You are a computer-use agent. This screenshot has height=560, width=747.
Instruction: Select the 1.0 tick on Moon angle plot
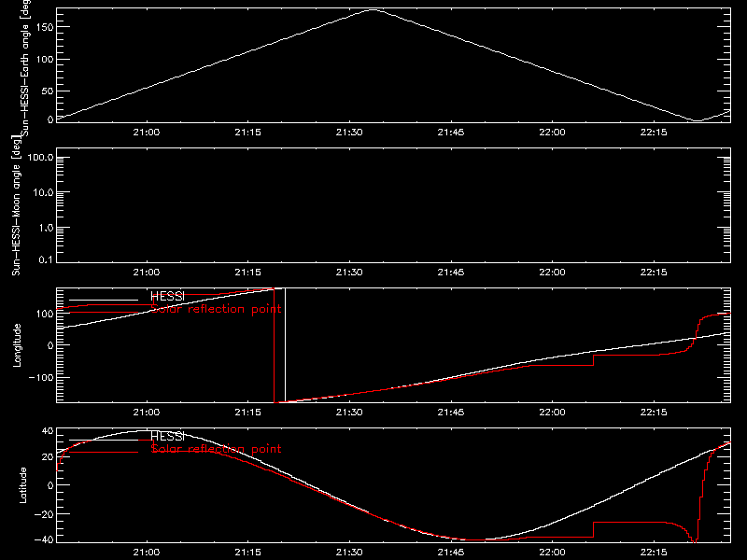click(x=46, y=228)
